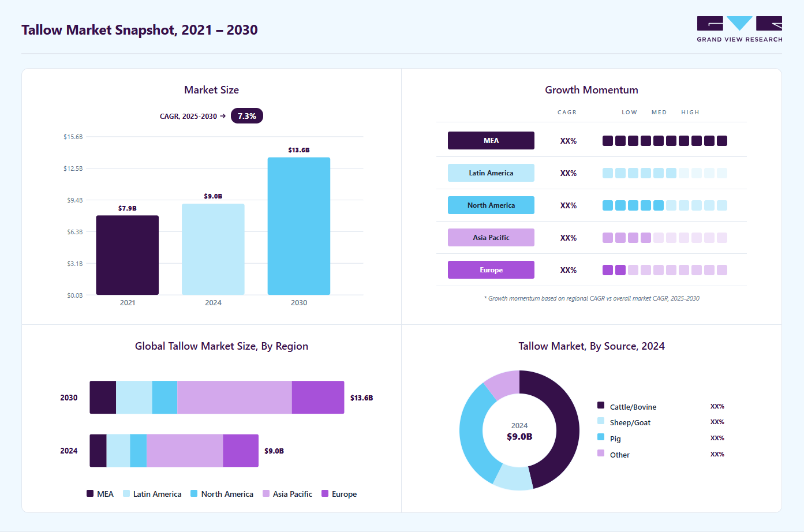Select the Europe segment in 2030 bar

click(318, 398)
